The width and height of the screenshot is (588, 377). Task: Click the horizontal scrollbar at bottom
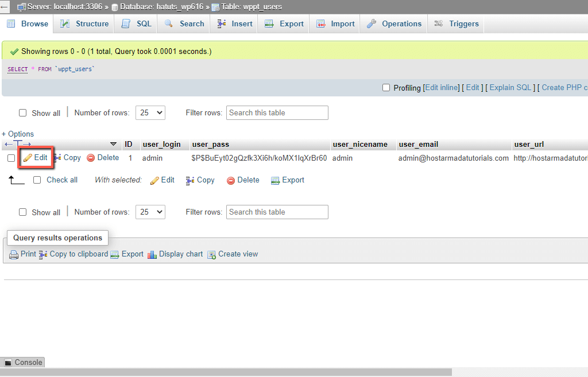point(226,372)
